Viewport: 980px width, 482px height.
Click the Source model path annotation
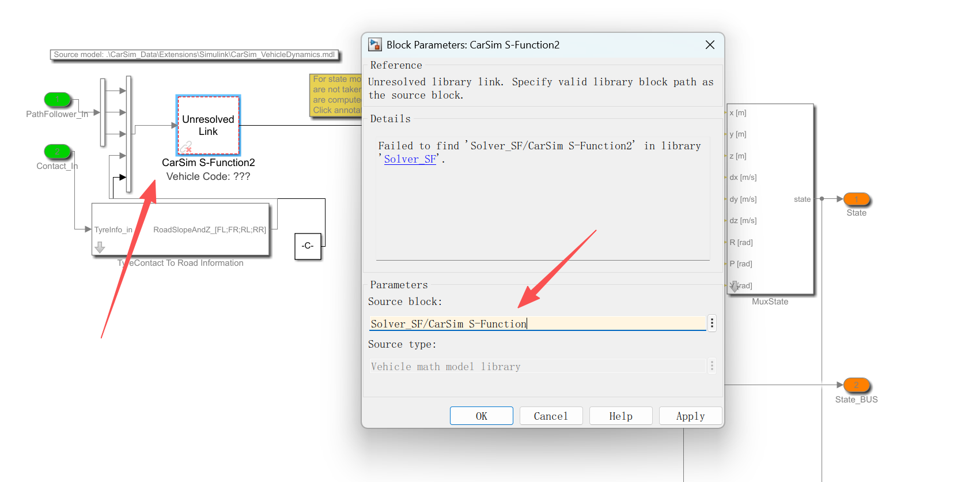pyautogui.click(x=194, y=55)
